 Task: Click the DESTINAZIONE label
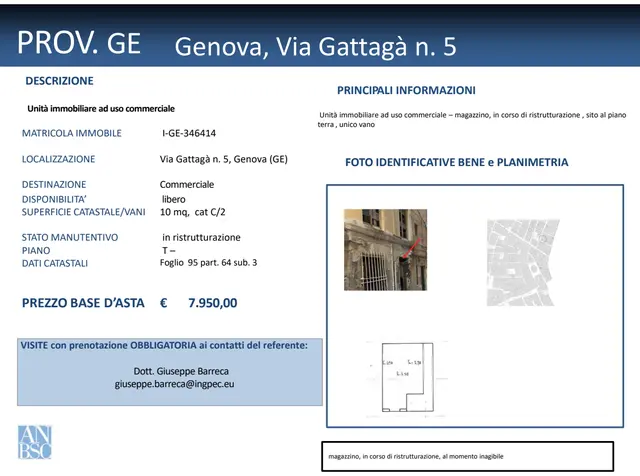54,185
